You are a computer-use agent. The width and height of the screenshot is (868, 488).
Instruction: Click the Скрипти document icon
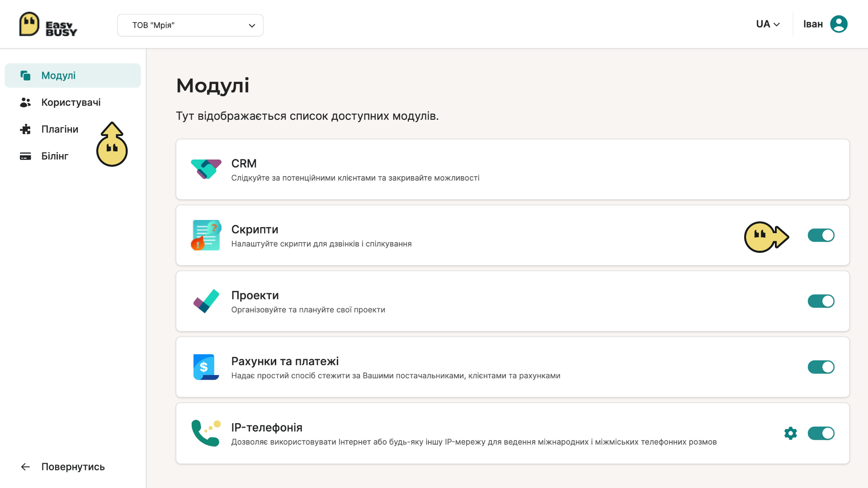(206, 235)
